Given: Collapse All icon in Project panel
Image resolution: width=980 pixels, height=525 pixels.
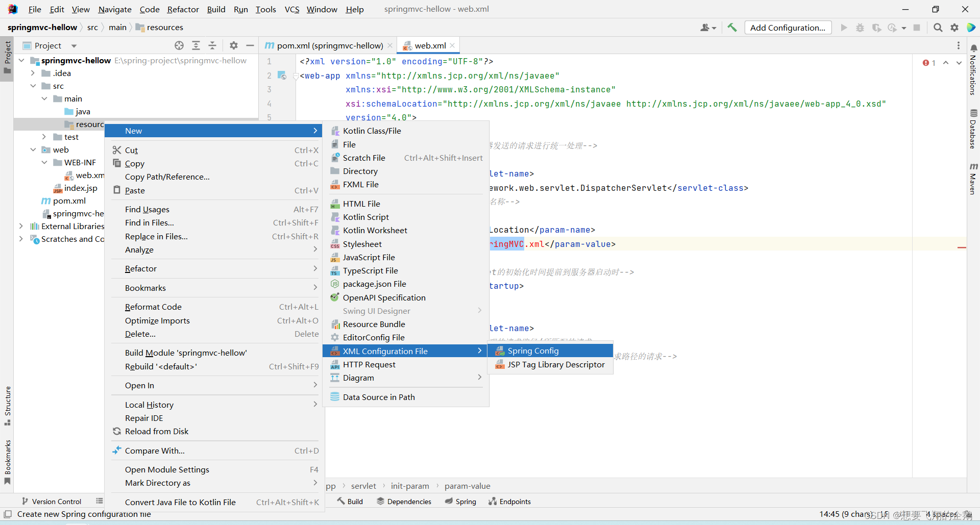Looking at the screenshot, I should [x=212, y=45].
